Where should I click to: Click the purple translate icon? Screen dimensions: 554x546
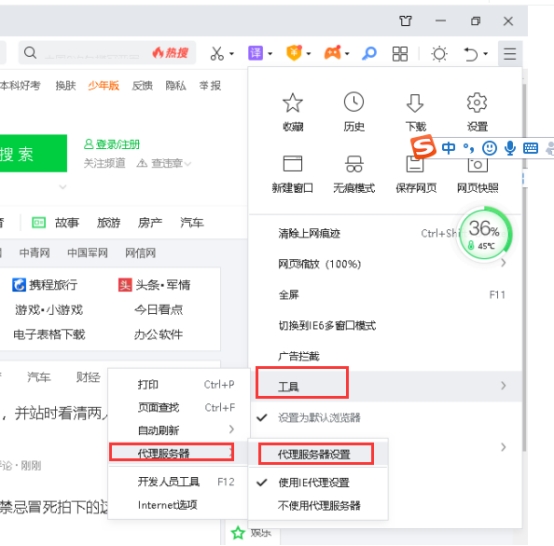(255, 53)
